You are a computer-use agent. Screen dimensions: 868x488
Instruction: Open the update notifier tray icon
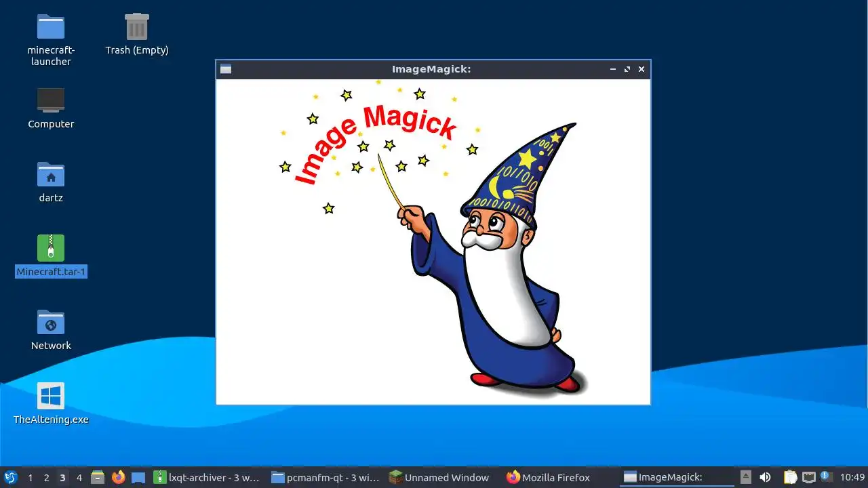825,476
